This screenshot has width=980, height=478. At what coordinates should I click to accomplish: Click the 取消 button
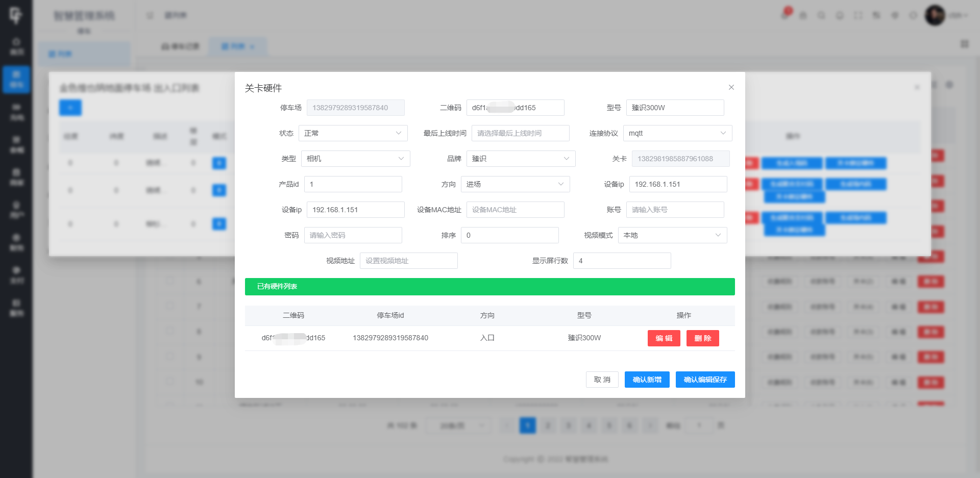click(602, 380)
